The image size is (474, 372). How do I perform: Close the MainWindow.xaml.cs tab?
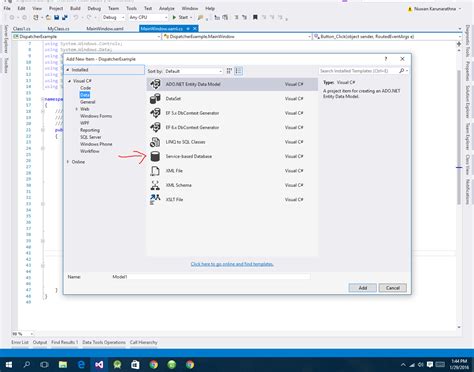click(x=195, y=29)
